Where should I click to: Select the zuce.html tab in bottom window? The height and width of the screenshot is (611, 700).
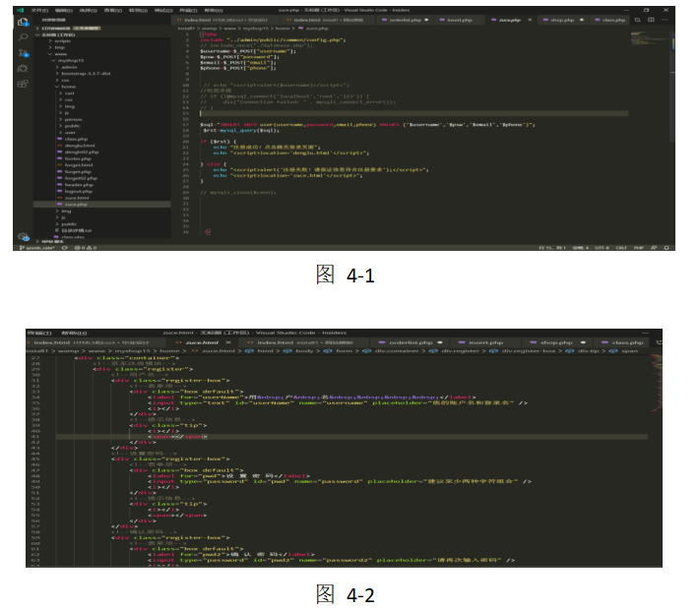202,342
